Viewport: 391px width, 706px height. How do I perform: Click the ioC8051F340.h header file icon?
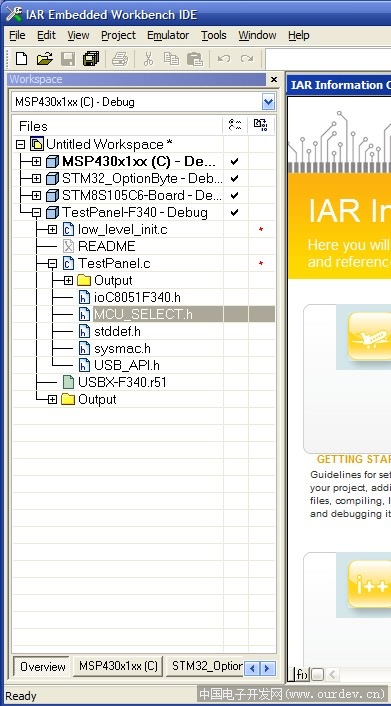click(x=84, y=297)
